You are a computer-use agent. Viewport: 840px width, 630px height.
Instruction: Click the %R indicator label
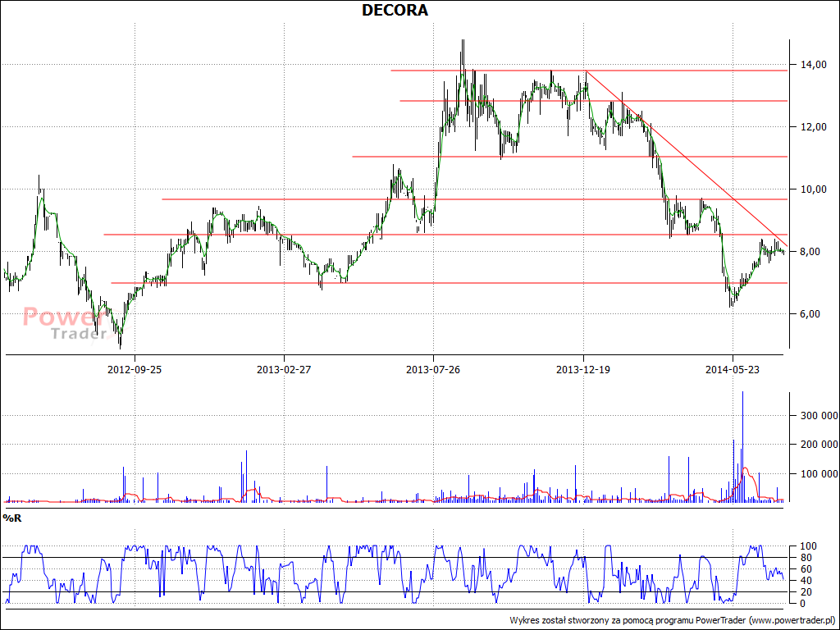click(x=12, y=518)
